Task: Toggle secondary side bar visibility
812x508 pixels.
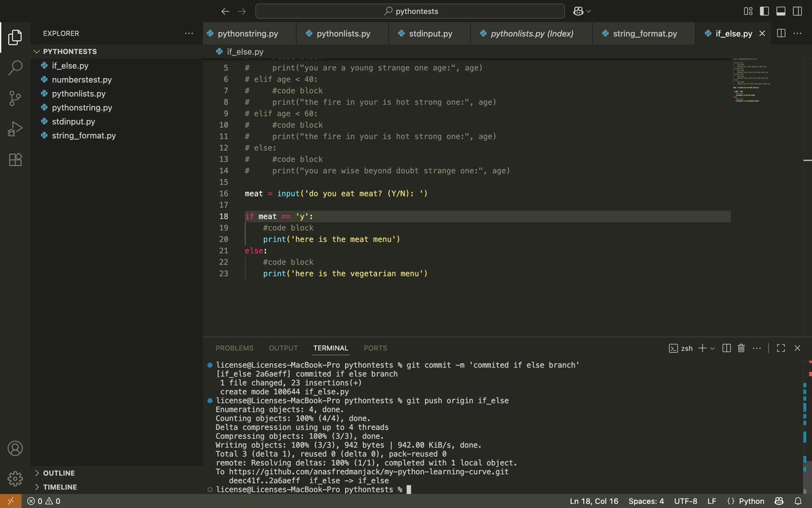Action: coord(796,11)
